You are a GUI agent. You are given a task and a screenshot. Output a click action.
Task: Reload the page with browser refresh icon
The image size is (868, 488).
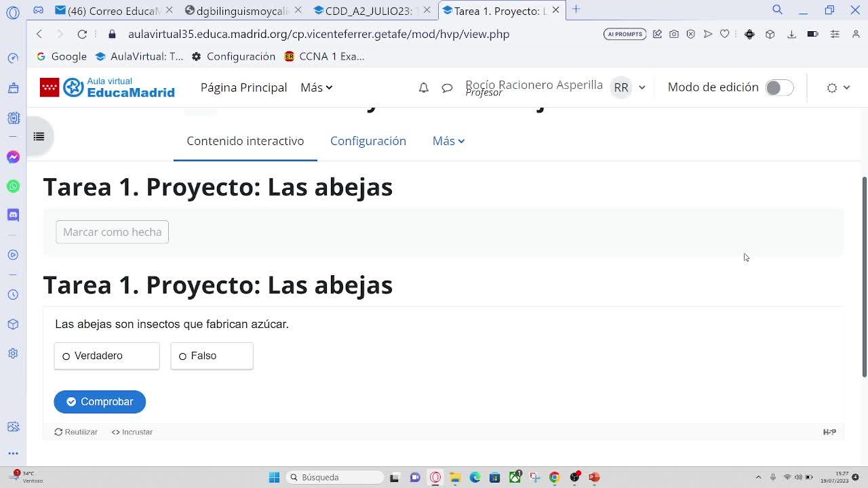(82, 34)
